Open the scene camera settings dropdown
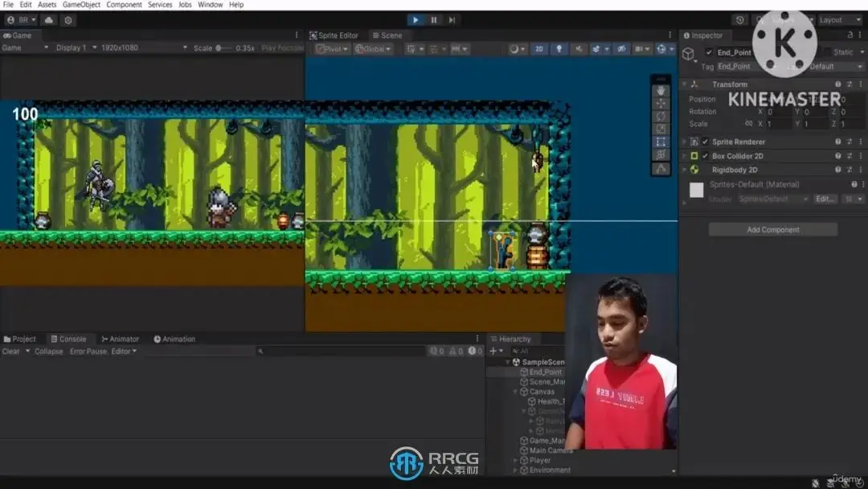This screenshot has width=868, height=489. click(641, 49)
